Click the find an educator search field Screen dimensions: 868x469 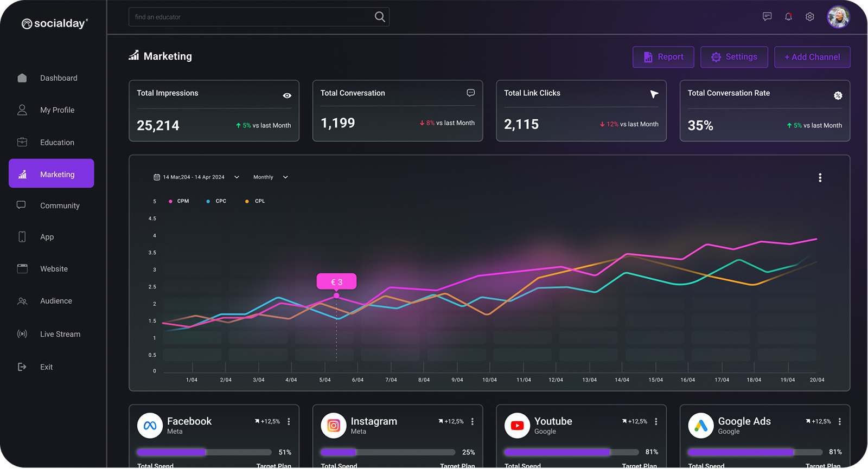pos(250,17)
